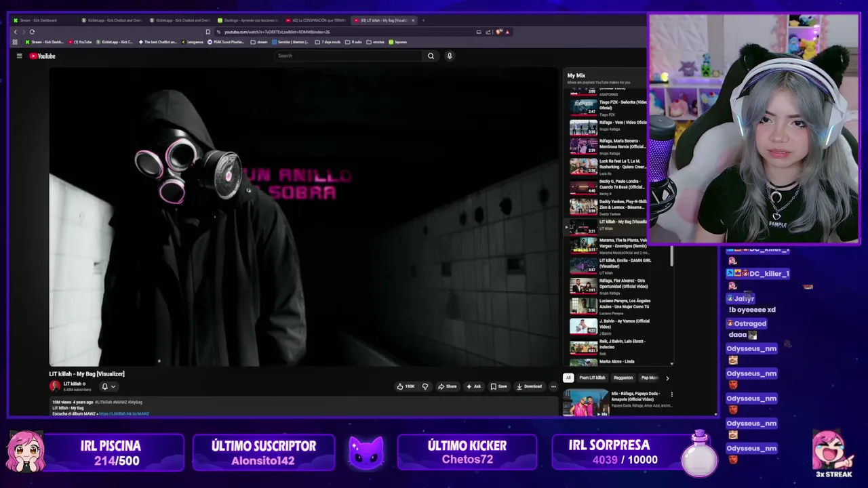Click the Ask button under the video
868x488 pixels.
(x=474, y=386)
